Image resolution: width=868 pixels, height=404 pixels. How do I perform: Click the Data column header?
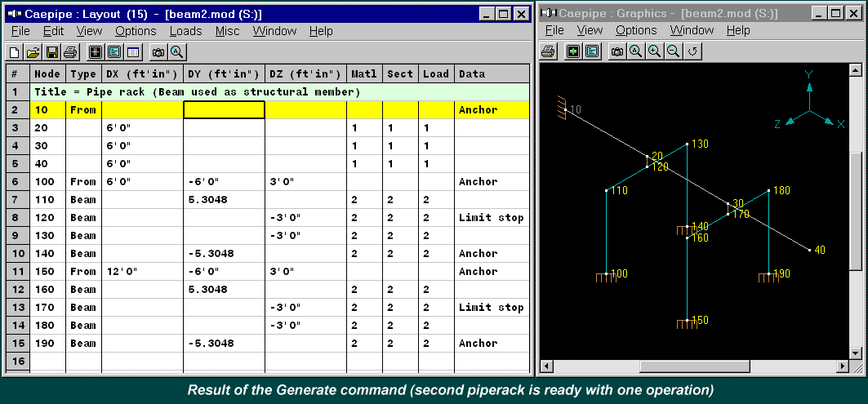pyautogui.click(x=492, y=73)
